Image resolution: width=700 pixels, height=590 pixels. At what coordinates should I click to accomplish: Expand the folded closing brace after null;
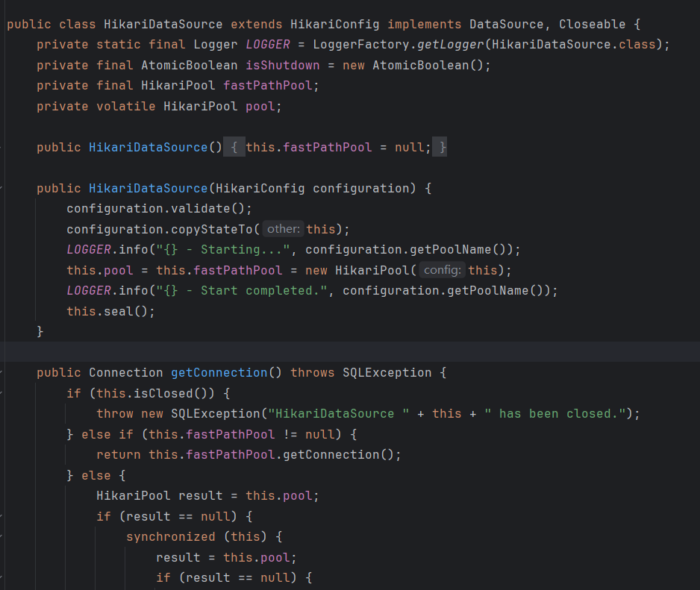coord(441,147)
